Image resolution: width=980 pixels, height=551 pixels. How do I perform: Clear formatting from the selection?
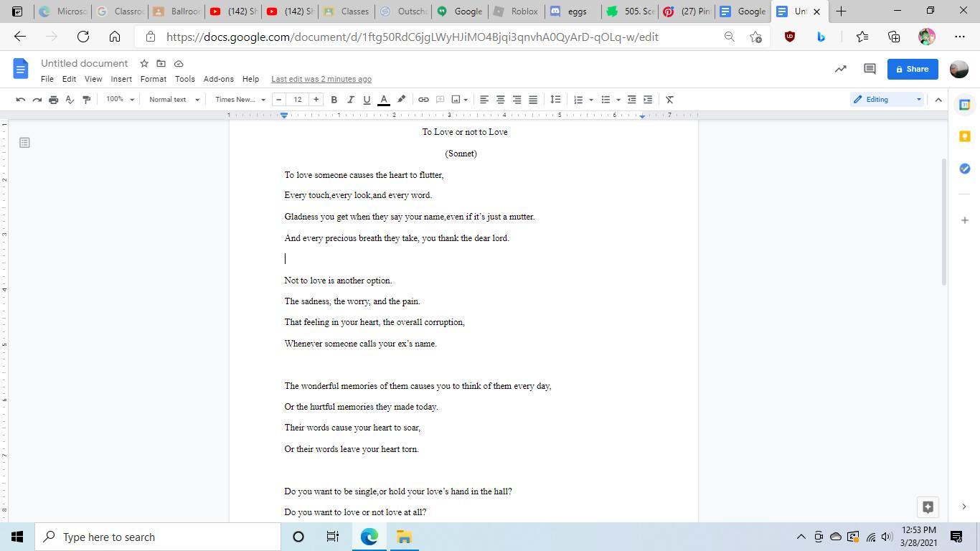[x=669, y=100]
